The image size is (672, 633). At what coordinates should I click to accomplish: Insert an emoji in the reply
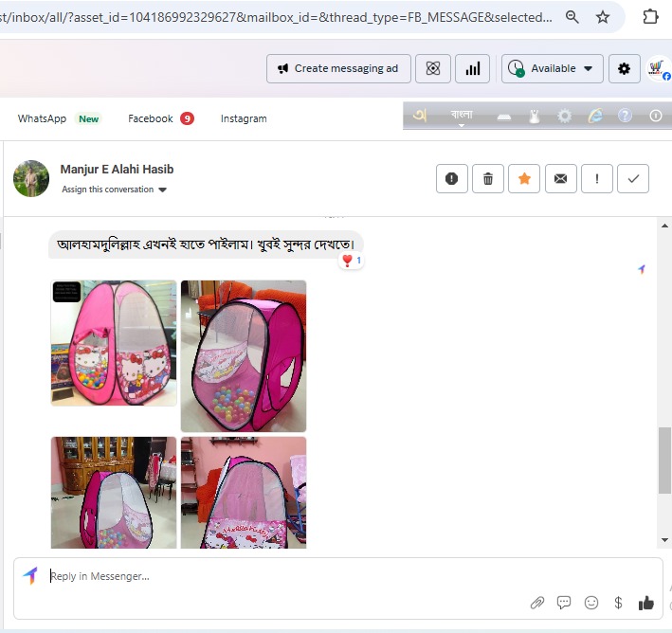point(591,603)
